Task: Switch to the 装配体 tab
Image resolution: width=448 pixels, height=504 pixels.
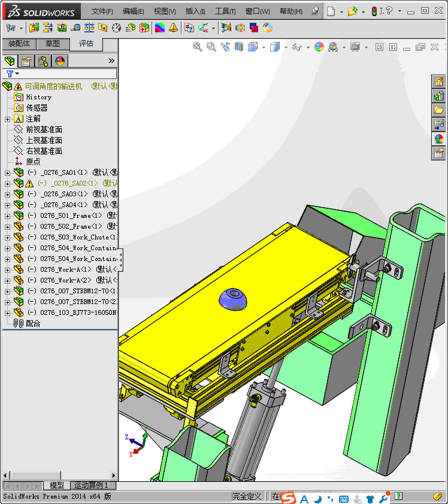Action: (x=19, y=44)
